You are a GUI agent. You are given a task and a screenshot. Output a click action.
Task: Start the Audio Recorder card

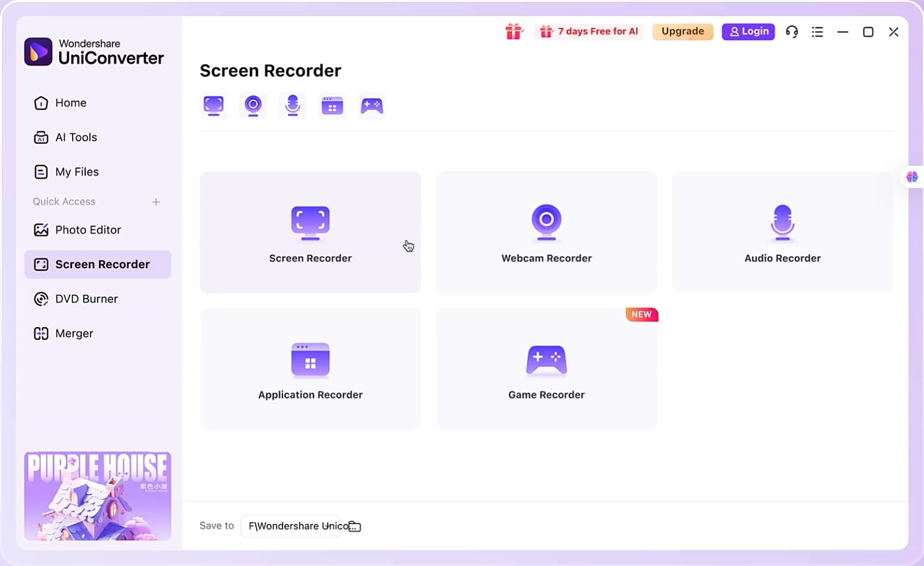point(782,232)
